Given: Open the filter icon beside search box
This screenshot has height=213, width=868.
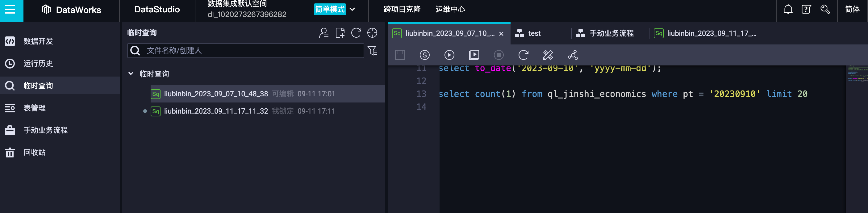Looking at the screenshot, I should [x=372, y=51].
